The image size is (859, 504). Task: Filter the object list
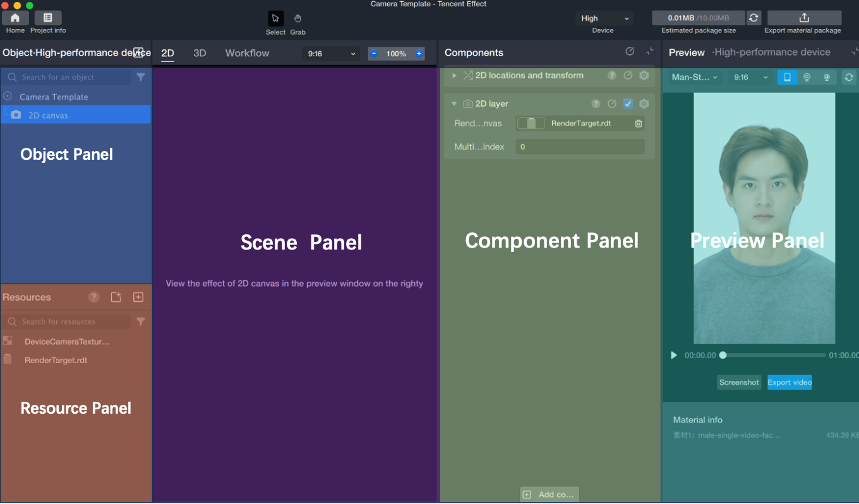coord(141,77)
